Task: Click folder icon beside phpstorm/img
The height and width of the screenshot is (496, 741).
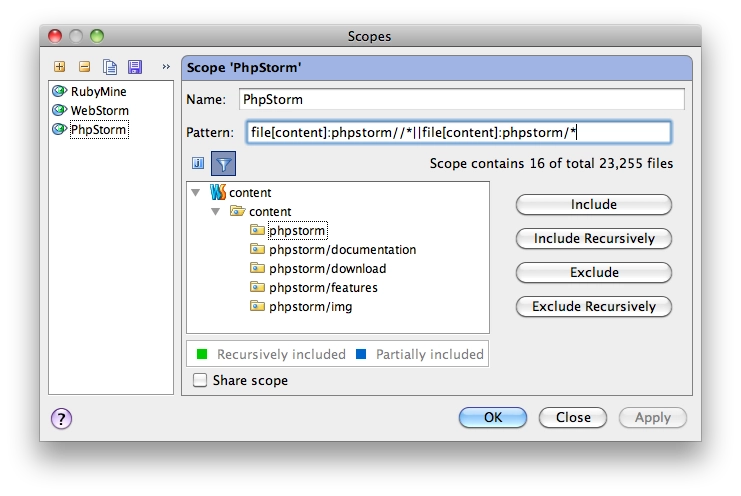Action: click(258, 306)
